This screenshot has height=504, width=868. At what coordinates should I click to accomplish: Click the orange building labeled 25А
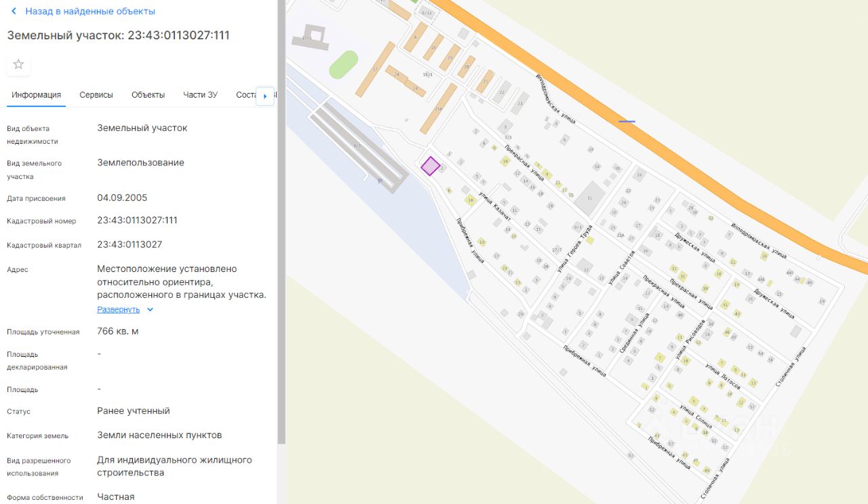[438, 109]
